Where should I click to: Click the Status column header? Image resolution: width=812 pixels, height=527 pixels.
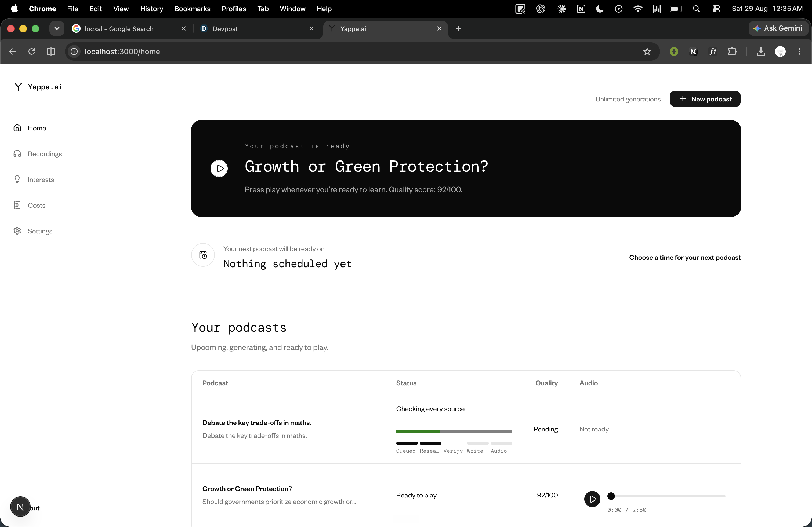click(406, 383)
